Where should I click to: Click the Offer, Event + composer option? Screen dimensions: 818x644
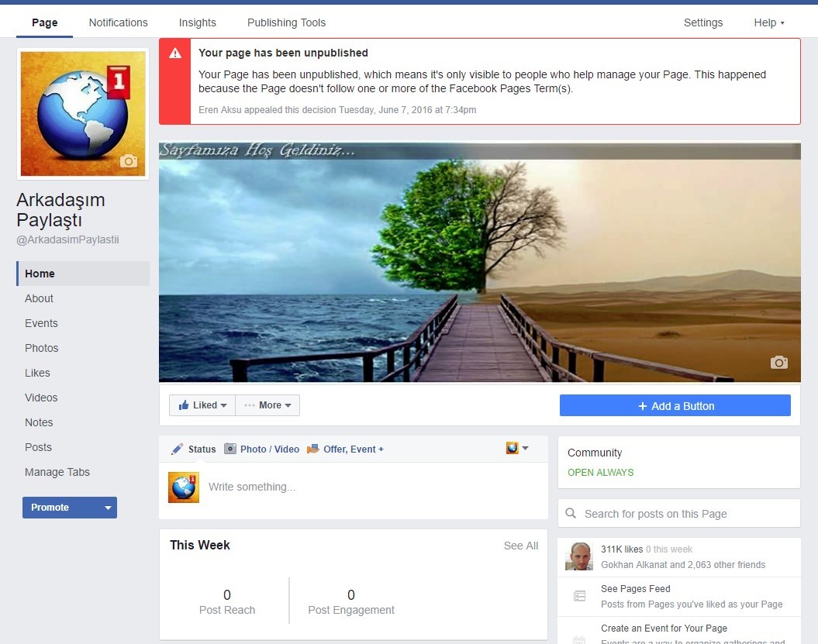tap(345, 449)
